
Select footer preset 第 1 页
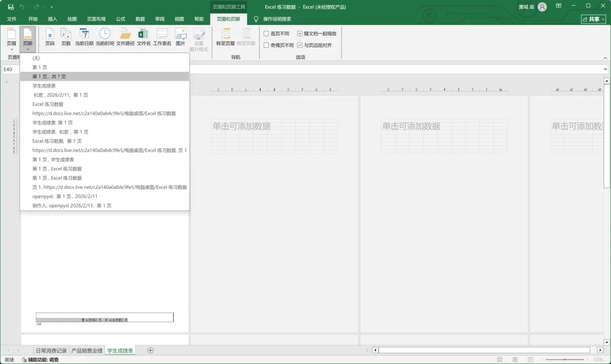[105, 67]
